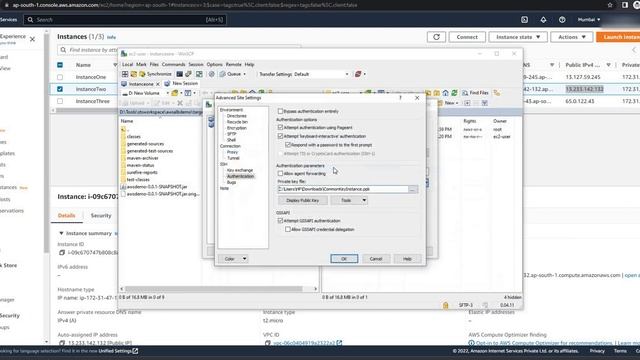Select Key exchange in the settings tree

click(240, 170)
